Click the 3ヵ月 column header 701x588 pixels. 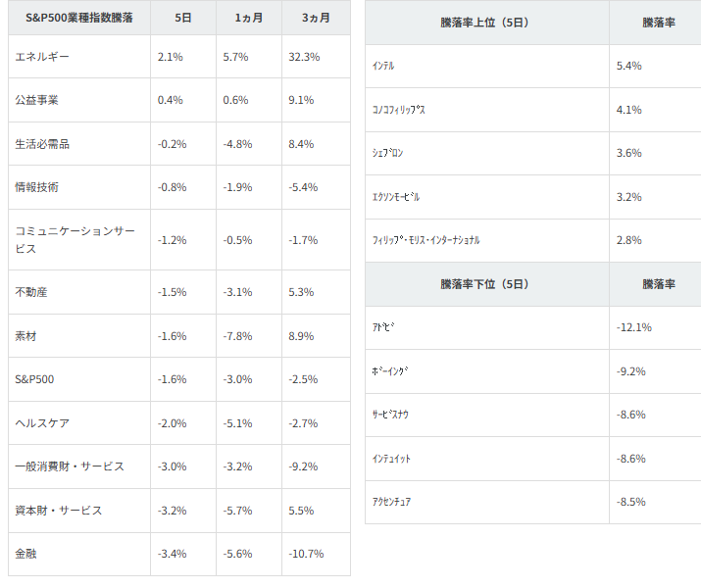(315, 19)
